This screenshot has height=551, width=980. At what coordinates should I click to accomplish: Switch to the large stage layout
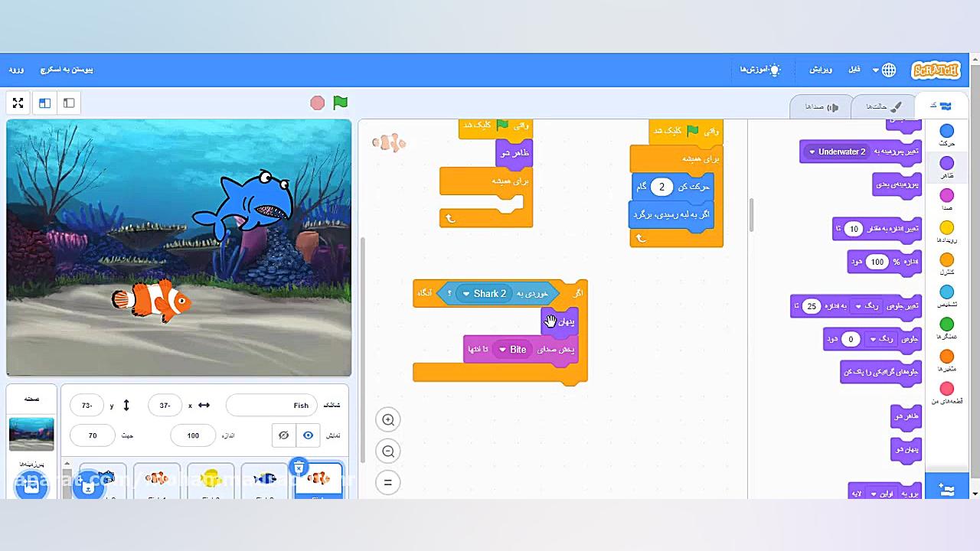click(x=45, y=103)
